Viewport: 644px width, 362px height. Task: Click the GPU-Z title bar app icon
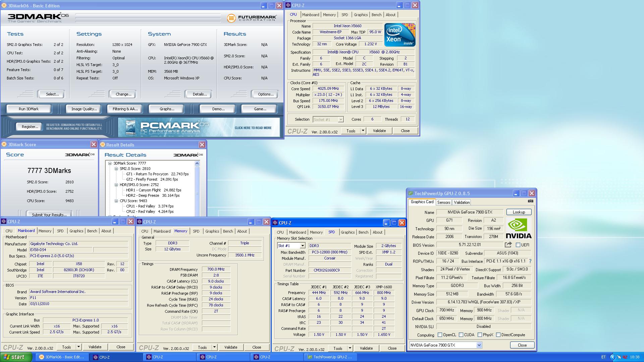click(411, 193)
